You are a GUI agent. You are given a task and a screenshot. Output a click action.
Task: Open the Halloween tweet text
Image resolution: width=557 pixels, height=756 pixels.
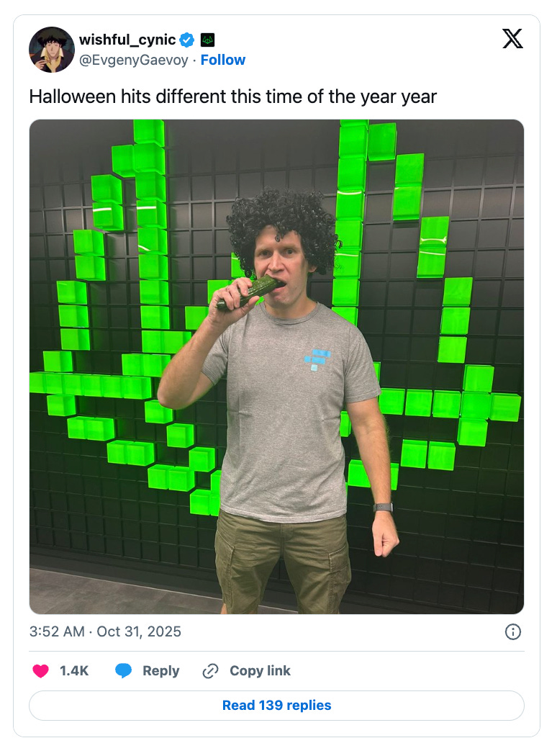[x=232, y=97]
